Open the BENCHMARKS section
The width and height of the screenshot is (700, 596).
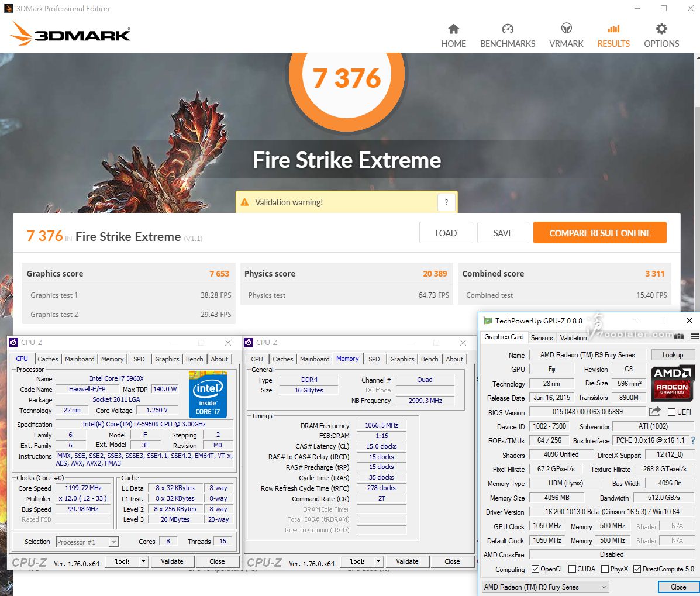508,36
